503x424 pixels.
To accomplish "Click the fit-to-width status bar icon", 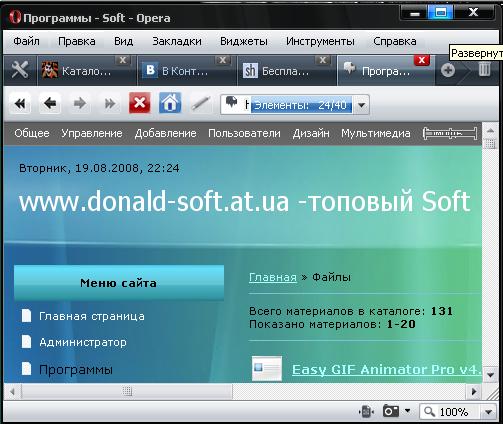I will (366, 412).
